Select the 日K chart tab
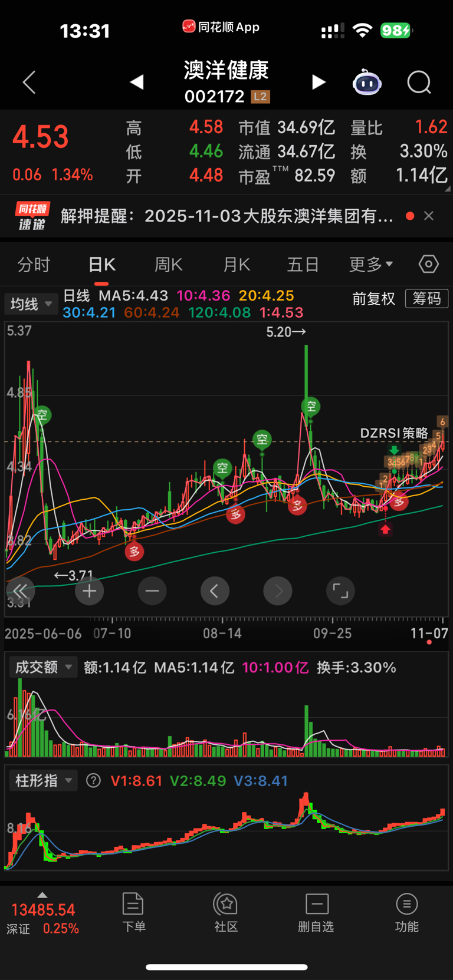Viewport: 453px width, 980px height. [x=101, y=265]
